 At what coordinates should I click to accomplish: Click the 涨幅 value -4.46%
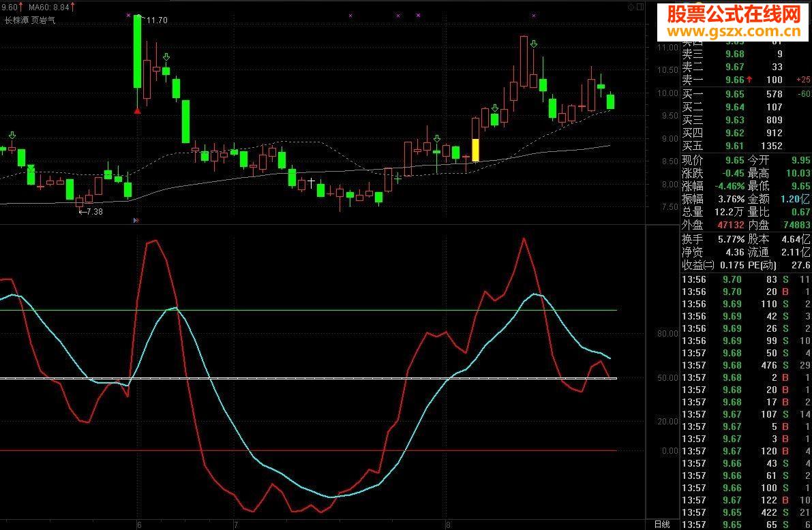coord(730,186)
